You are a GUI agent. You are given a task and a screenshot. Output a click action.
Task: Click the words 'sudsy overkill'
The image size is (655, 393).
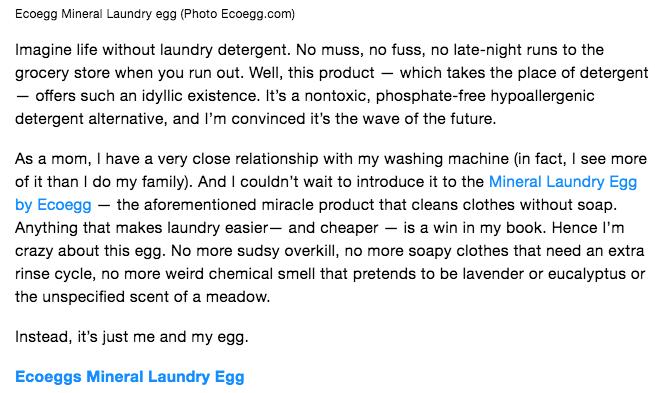264,251
